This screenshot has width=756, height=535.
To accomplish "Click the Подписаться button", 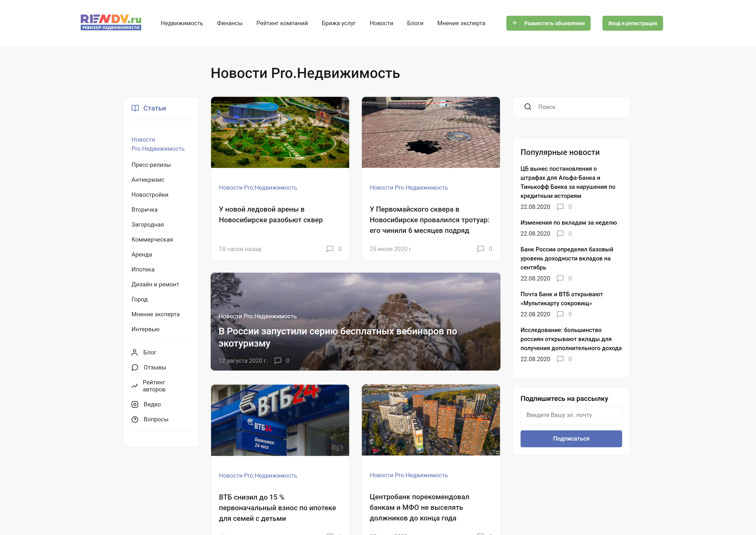I will point(571,439).
